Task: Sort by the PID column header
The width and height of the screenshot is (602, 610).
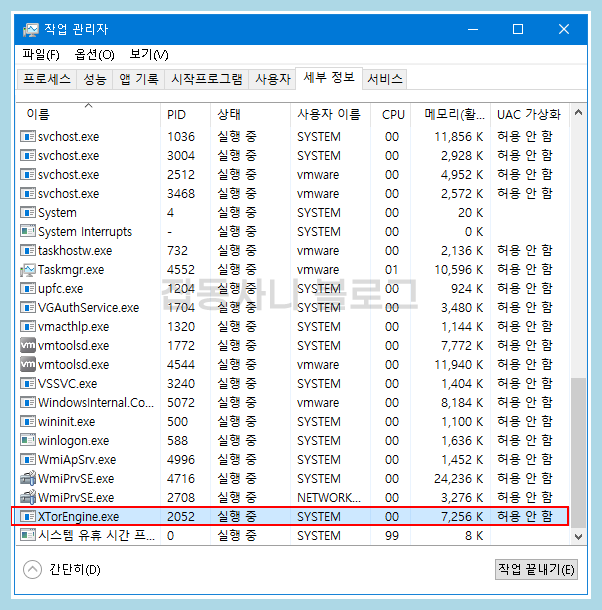Action: (185, 114)
